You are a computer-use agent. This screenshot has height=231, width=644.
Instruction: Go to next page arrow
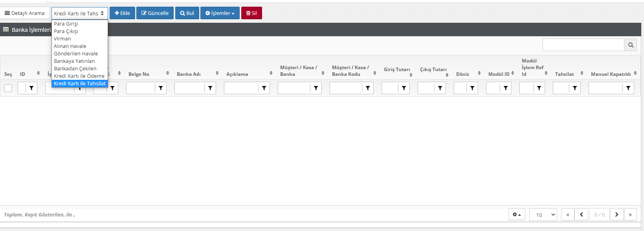[x=616, y=214]
